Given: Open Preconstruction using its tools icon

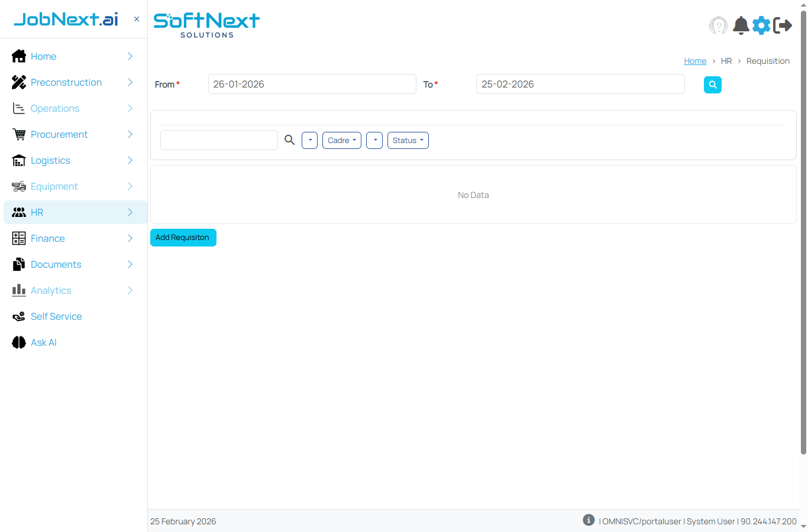Looking at the screenshot, I should pyautogui.click(x=18, y=82).
